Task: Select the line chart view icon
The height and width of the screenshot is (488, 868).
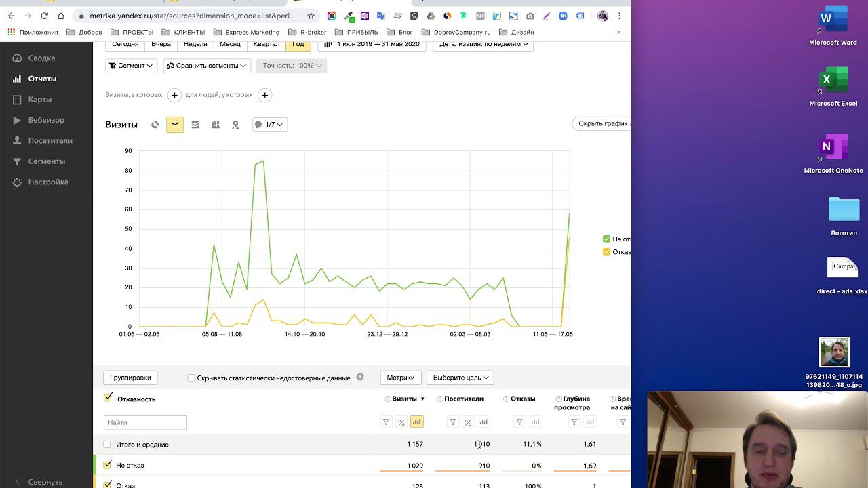Action: (175, 125)
